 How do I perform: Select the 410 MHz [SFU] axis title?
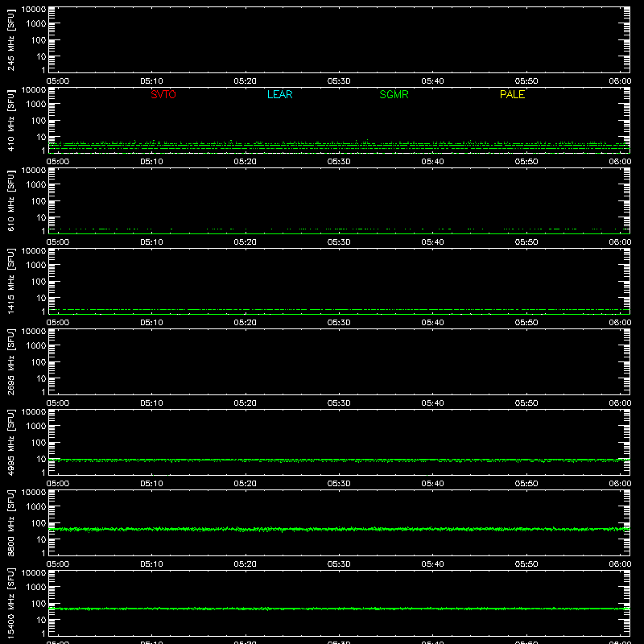pyautogui.click(x=10, y=120)
